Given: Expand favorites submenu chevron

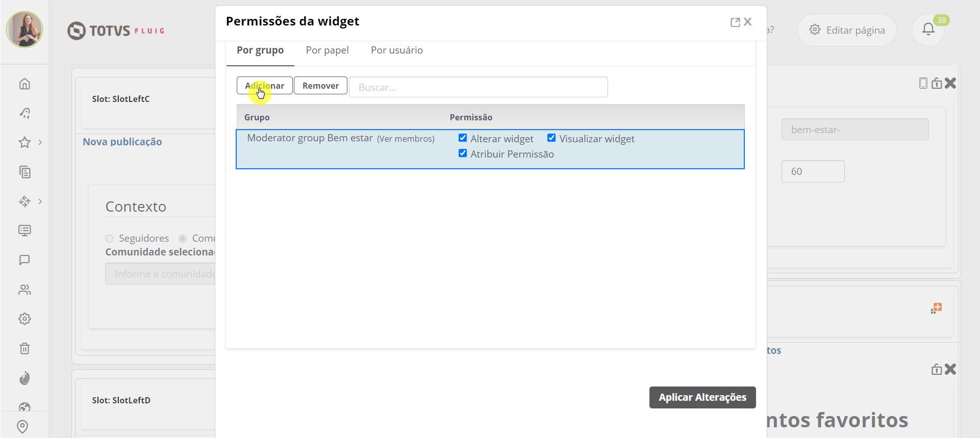Looking at the screenshot, I should tap(40, 142).
